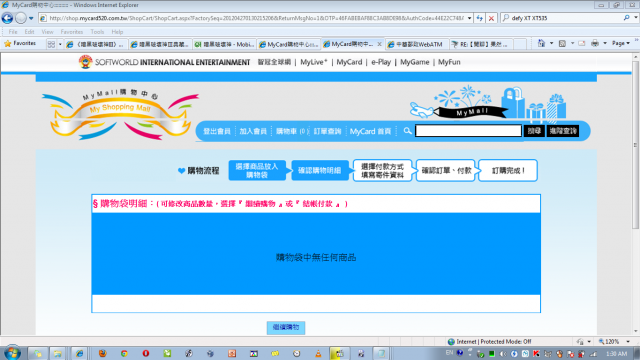Go to 'MyCard 首頁' link
Image resolution: width=640 pixels, height=360 pixels.
[x=370, y=131]
